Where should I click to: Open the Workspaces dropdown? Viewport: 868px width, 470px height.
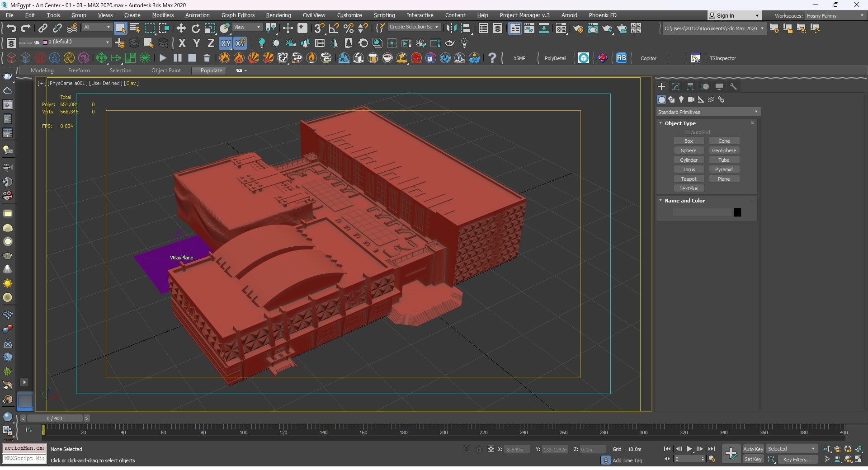(835, 16)
